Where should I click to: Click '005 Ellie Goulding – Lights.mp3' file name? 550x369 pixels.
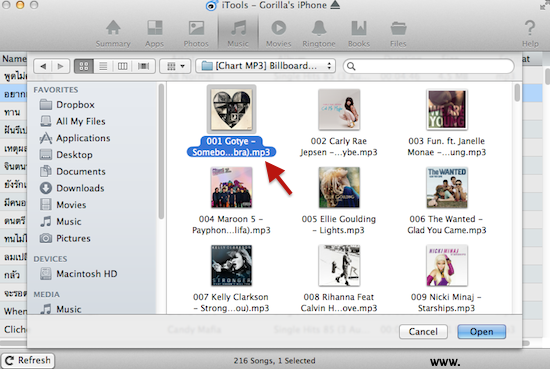[339, 224]
